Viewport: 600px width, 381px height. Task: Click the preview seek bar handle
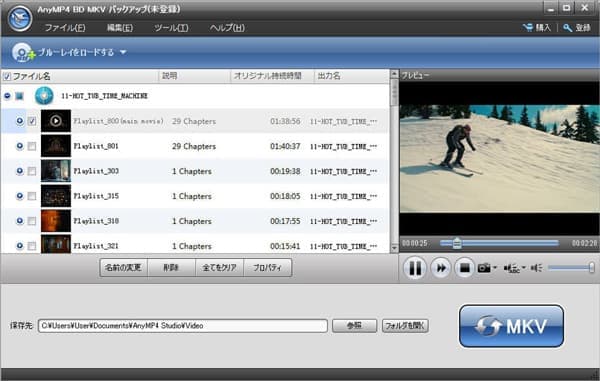[x=457, y=243]
